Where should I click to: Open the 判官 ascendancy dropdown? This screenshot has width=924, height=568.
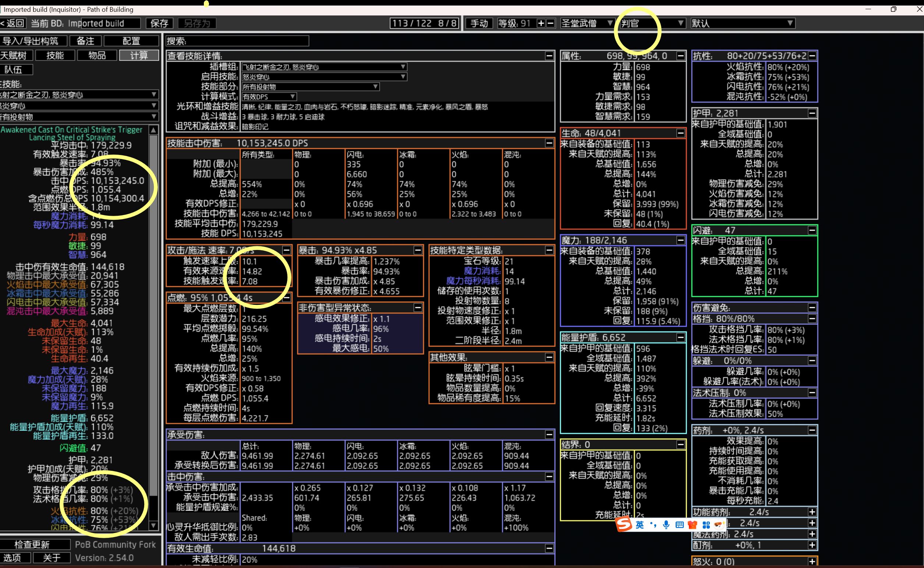click(652, 23)
